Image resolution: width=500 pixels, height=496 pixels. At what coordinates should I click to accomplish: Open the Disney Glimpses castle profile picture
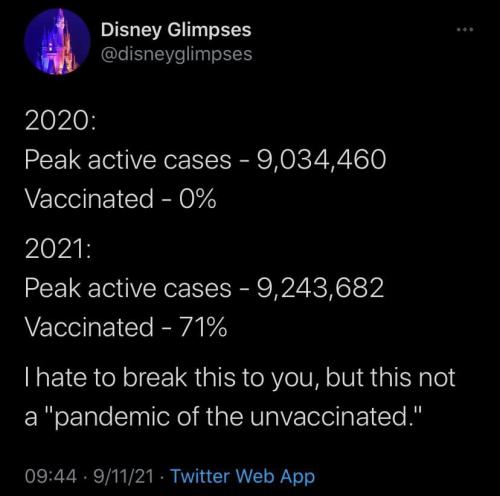[57, 41]
